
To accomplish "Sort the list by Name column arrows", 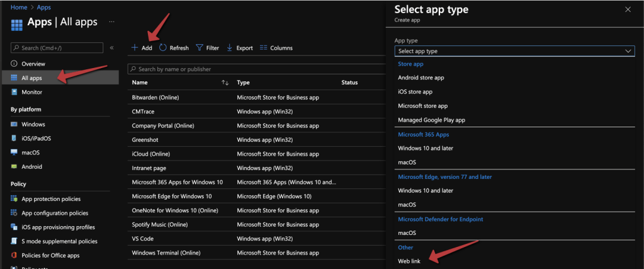I will point(225,83).
